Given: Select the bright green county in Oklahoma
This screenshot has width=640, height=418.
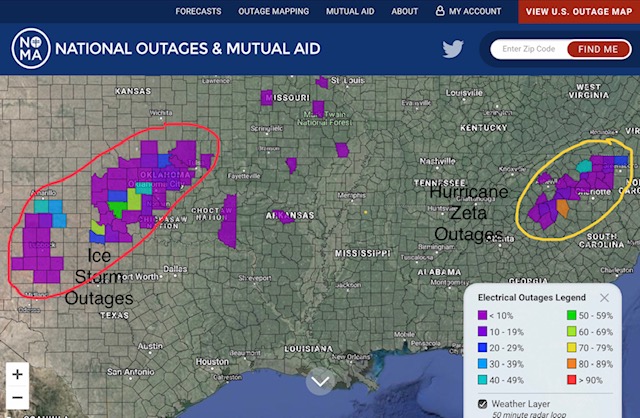Looking at the screenshot, I should point(117,209).
